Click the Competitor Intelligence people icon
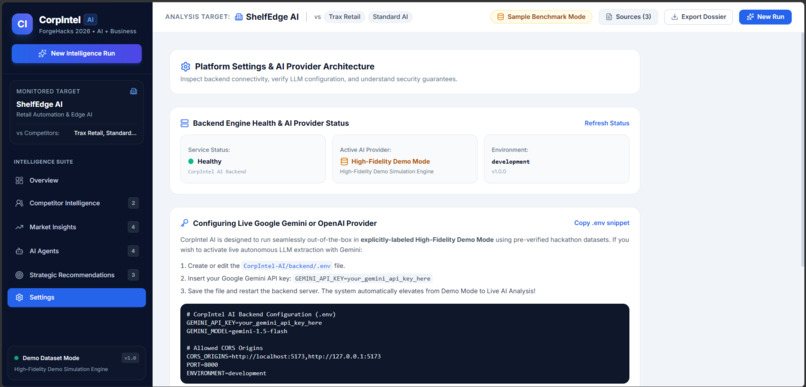This screenshot has width=806, height=387. point(20,203)
